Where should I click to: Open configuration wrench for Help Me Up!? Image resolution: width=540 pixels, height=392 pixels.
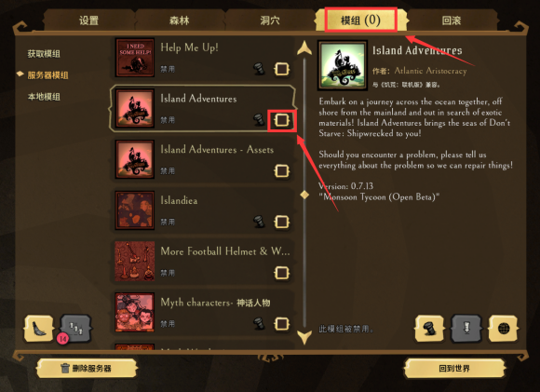tap(260, 69)
